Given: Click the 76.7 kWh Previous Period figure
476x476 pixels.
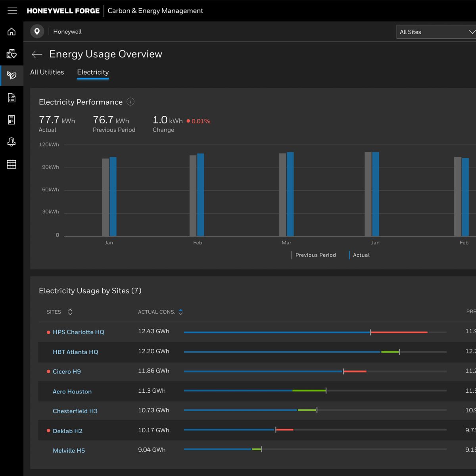Looking at the screenshot, I should point(111,120).
